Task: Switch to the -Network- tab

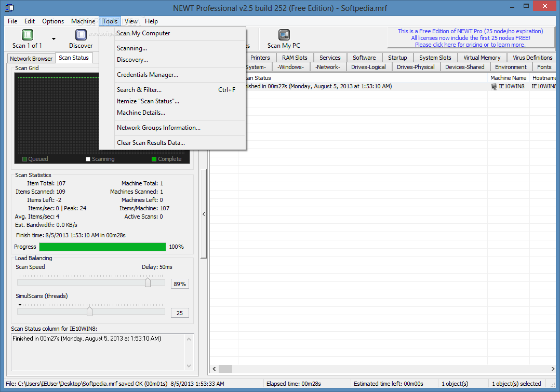Action: pyautogui.click(x=328, y=67)
